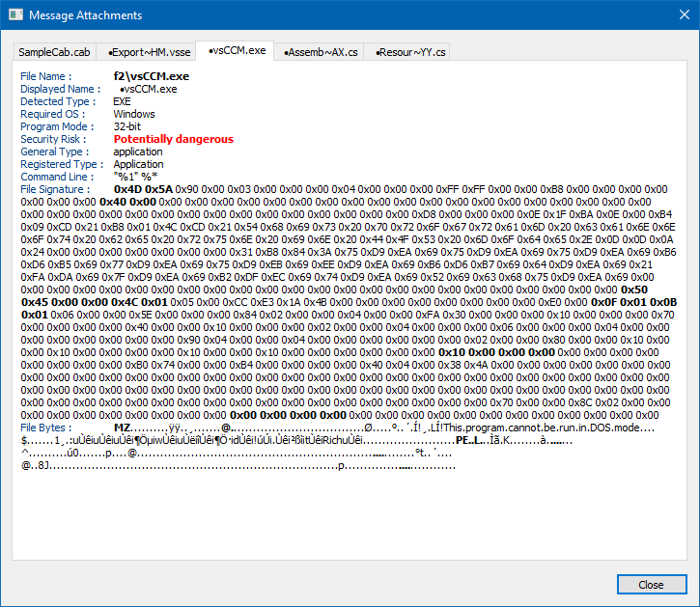Click the 'Security Risk :' label
The image size is (700, 607).
[53, 139]
